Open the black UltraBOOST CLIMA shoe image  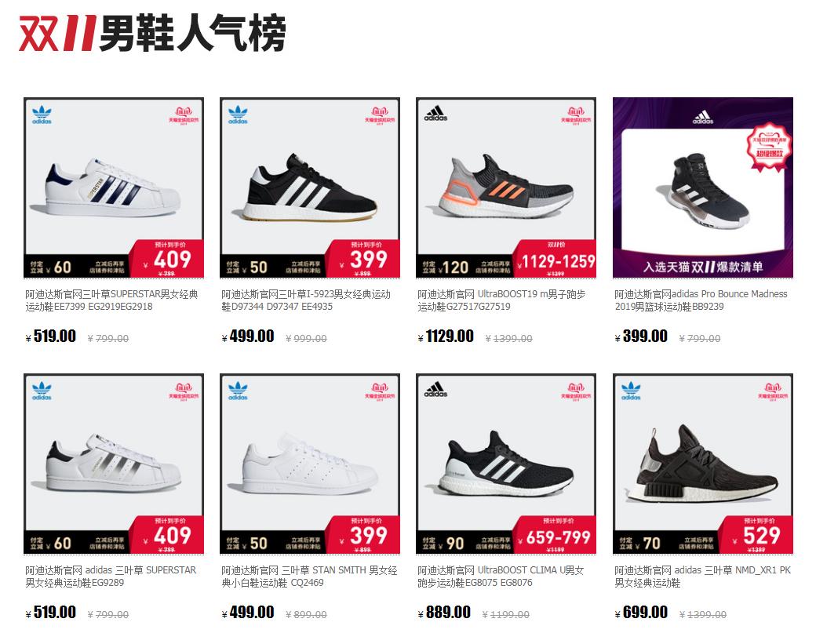506,464
